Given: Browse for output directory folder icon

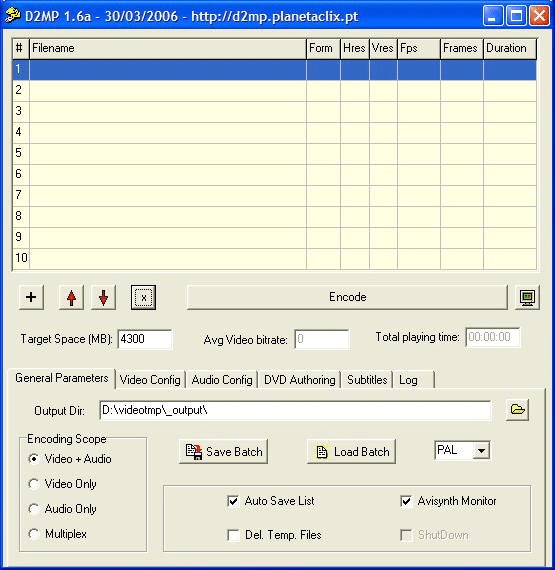Looking at the screenshot, I should point(517,410).
